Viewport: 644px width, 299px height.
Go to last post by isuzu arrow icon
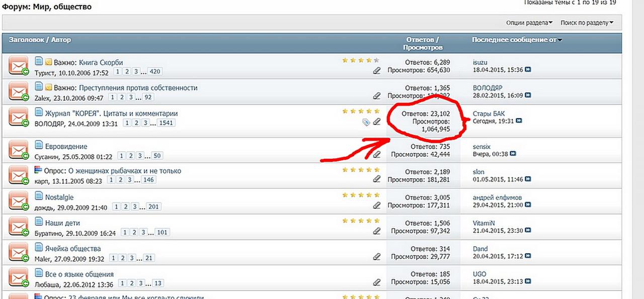(x=528, y=70)
